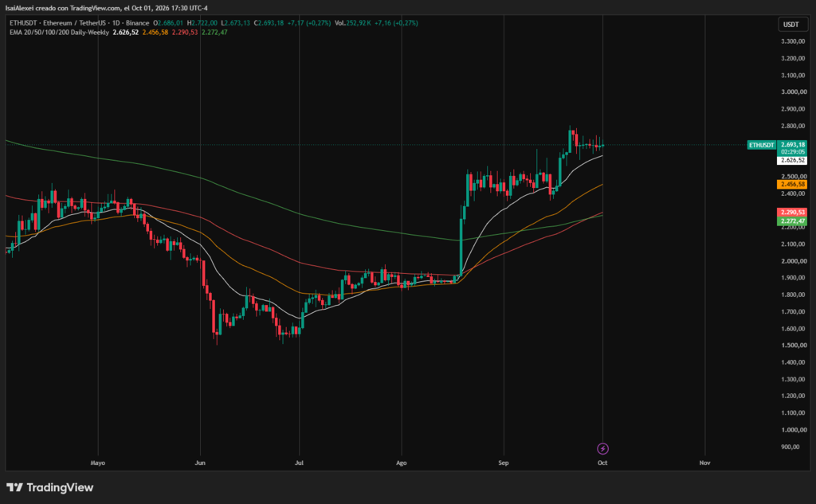Image resolution: width=816 pixels, height=504 pixels.
Task: Click the open value O2.686,01
Action: [x=168, y=23]
